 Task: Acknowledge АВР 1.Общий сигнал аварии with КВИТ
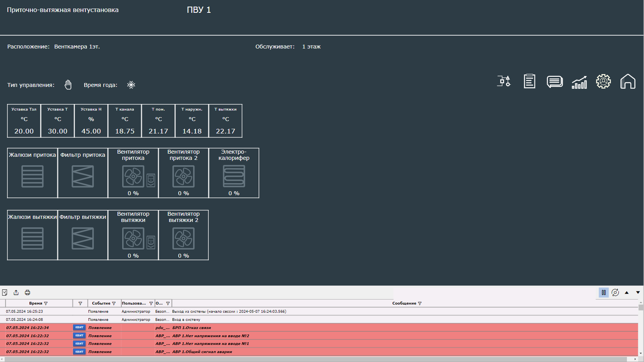click(79, 352)
